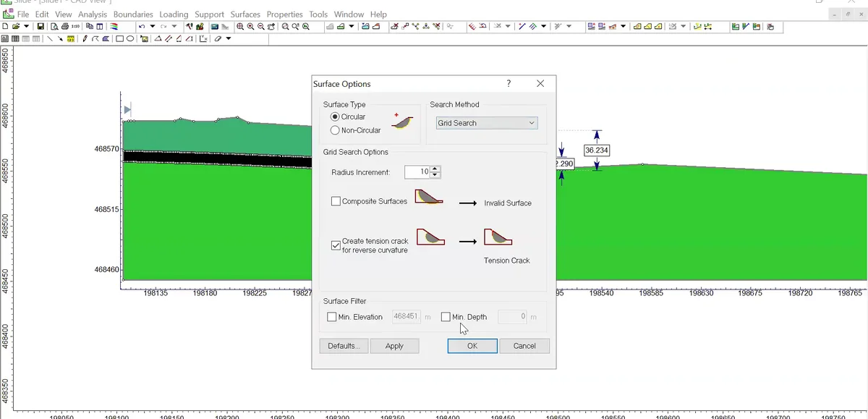Click the eraser tool icon
The width and height of the screenshot is (868, 419).
tap(218, 39)
